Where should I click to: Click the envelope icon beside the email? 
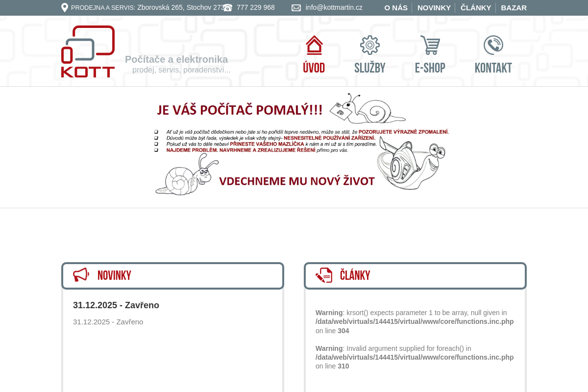(296, 8)
